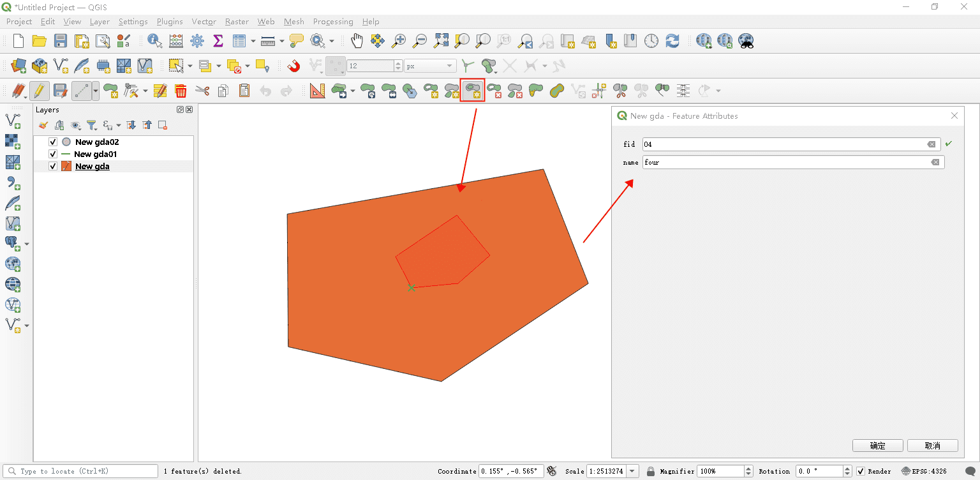Open the px units dropdown
Screen dimensions: 980x480
point(430,66)
